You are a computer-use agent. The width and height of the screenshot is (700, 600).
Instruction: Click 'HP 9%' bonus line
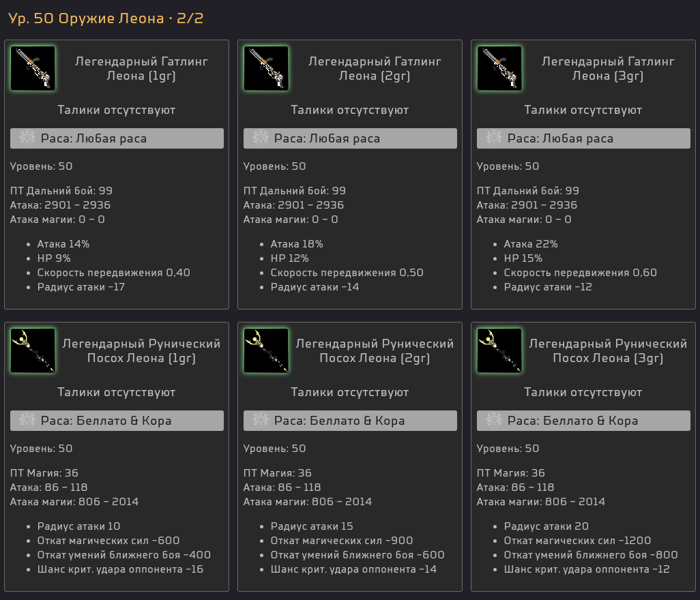[54, 258]
